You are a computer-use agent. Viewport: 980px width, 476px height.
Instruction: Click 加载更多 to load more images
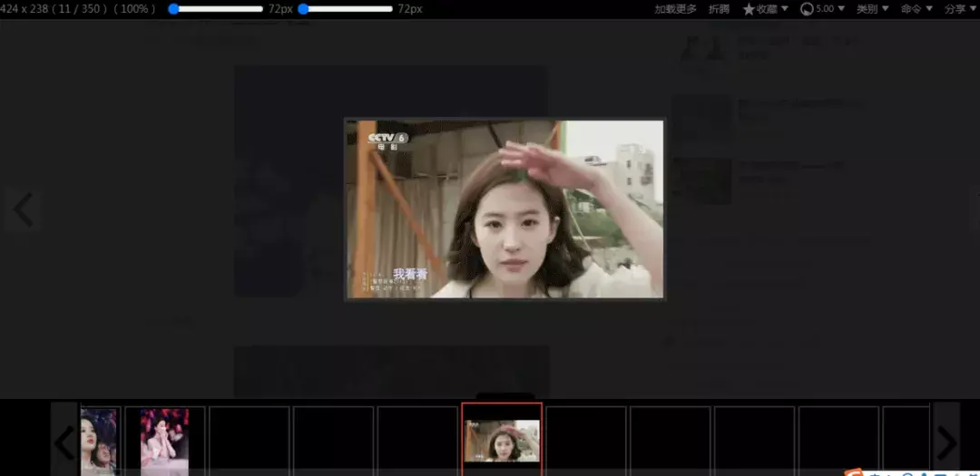point(675,9)
